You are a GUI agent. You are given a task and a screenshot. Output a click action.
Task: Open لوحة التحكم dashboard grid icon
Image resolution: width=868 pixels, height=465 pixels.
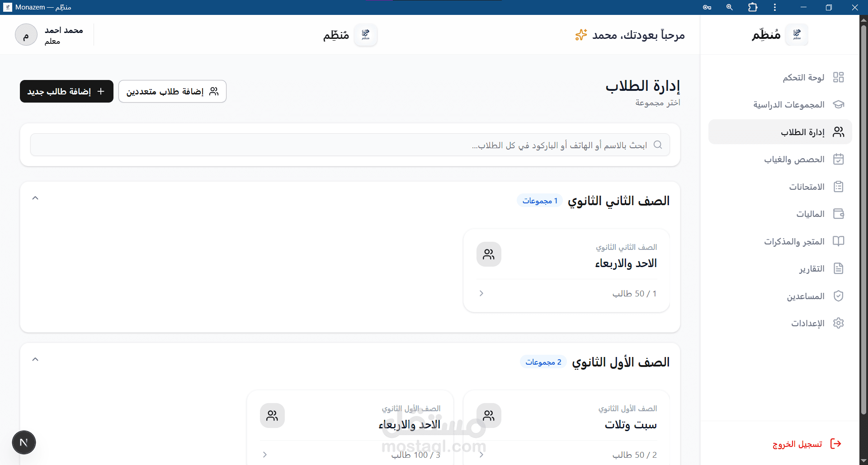point(838,77)
